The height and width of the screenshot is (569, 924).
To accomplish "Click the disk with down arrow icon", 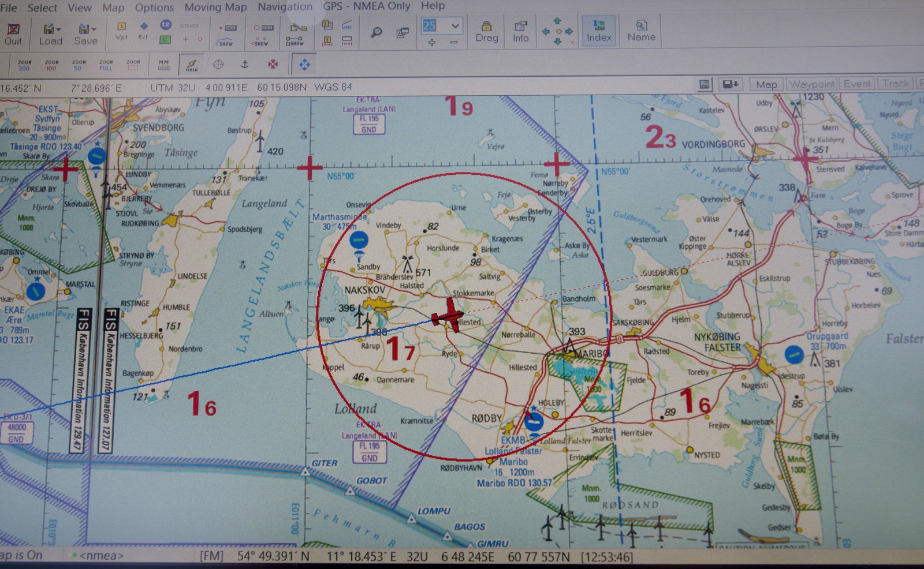I will [x=731, y=84].
